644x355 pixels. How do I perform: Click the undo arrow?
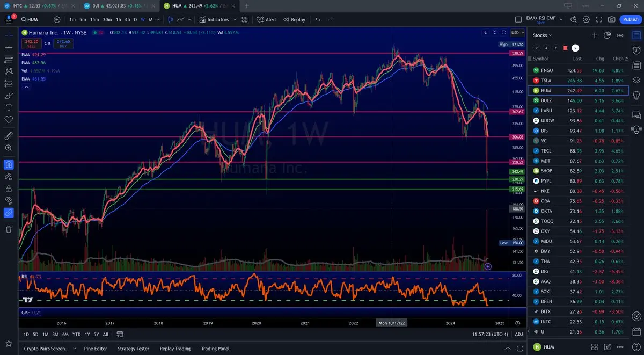318,19
